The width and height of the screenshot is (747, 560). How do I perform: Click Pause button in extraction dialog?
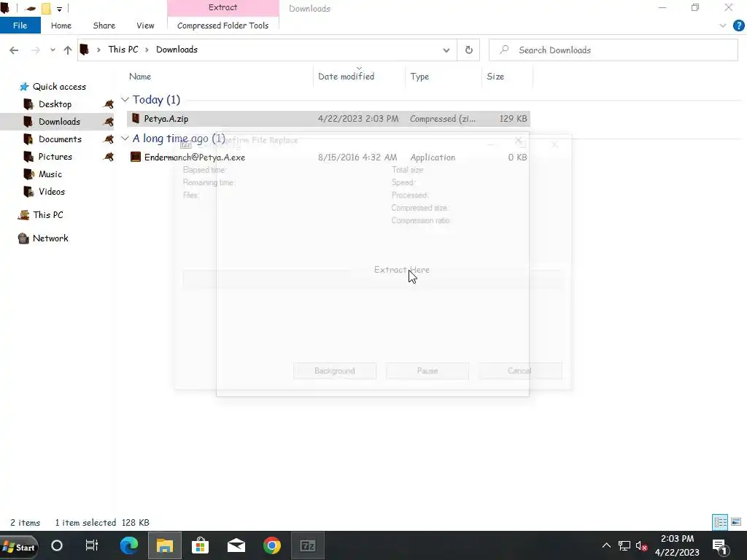[x=427, y=370]
